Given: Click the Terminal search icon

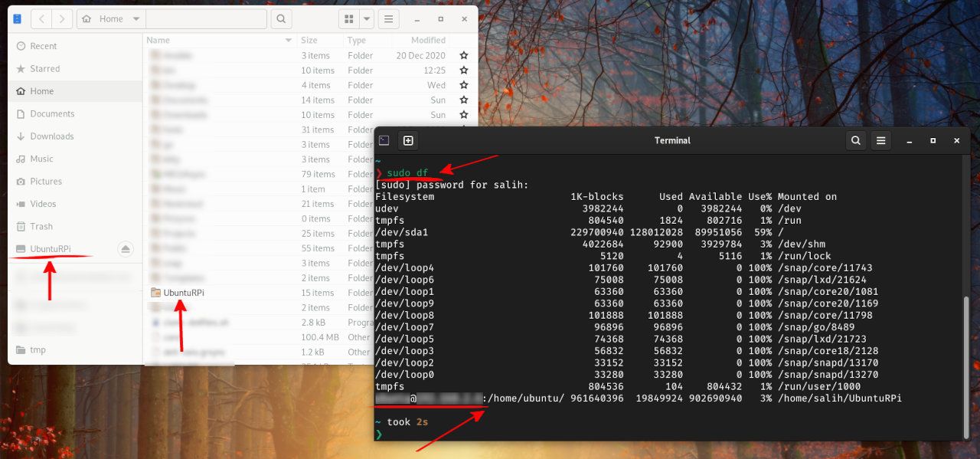Looking at the screenshot, I should pyautogui.click(x=856, y=140).
